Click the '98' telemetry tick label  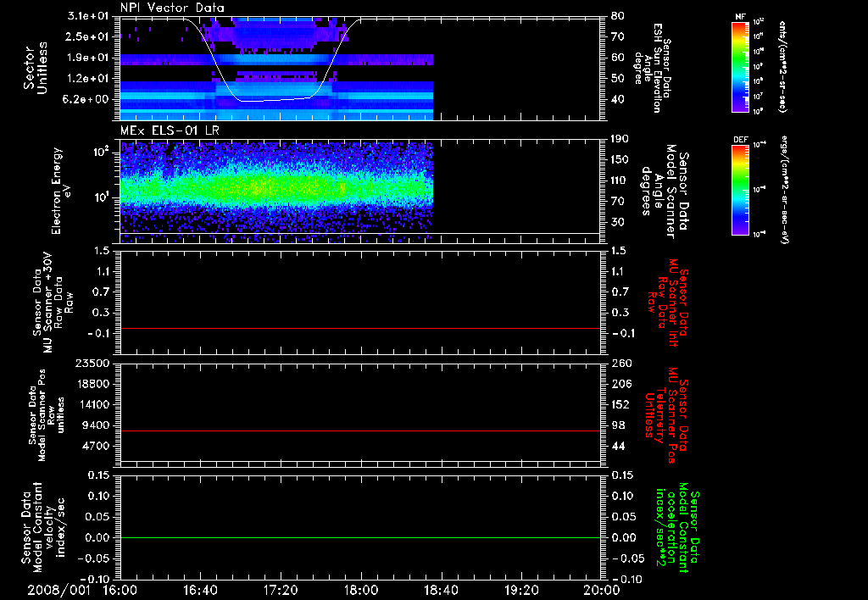(618, 425)
